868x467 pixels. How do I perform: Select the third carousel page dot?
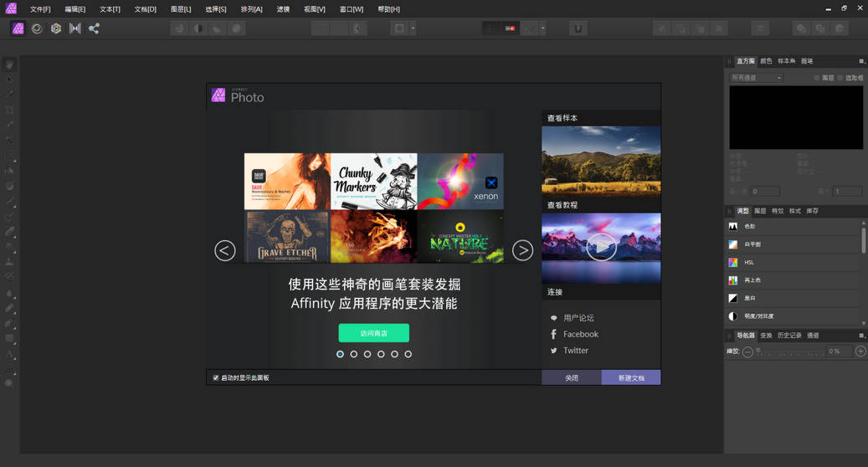click(367, 354)
